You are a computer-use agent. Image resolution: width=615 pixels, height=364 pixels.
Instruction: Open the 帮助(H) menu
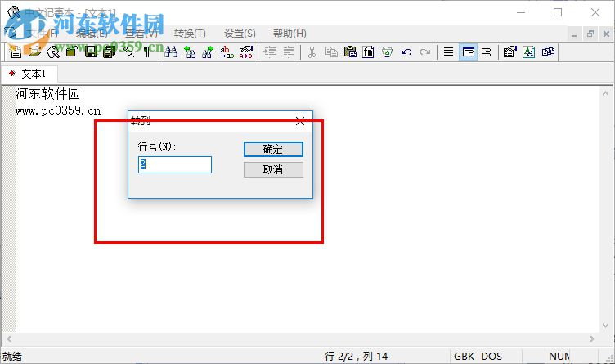[290, 34]
